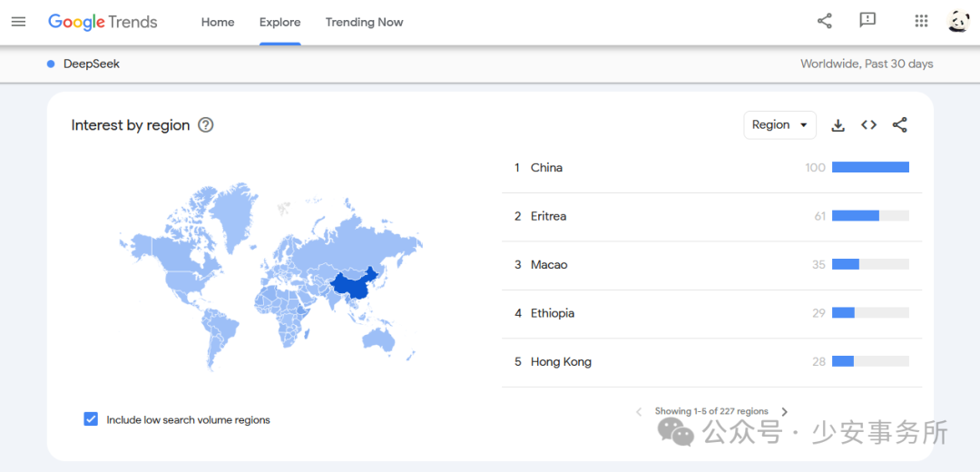The height and width of the screenshot is (472, 980).
Task: Open help for Interest by region
Action: [206, 125]
